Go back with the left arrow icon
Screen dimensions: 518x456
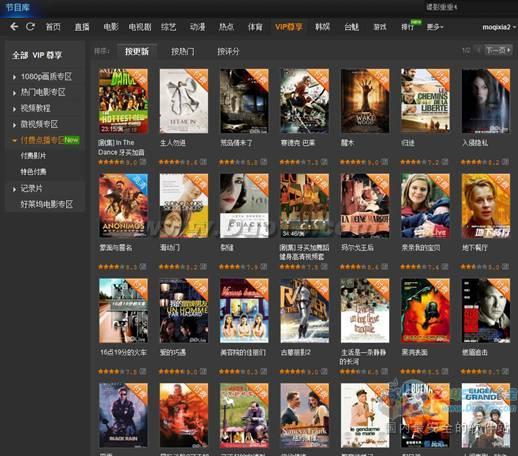click(14, 27)
